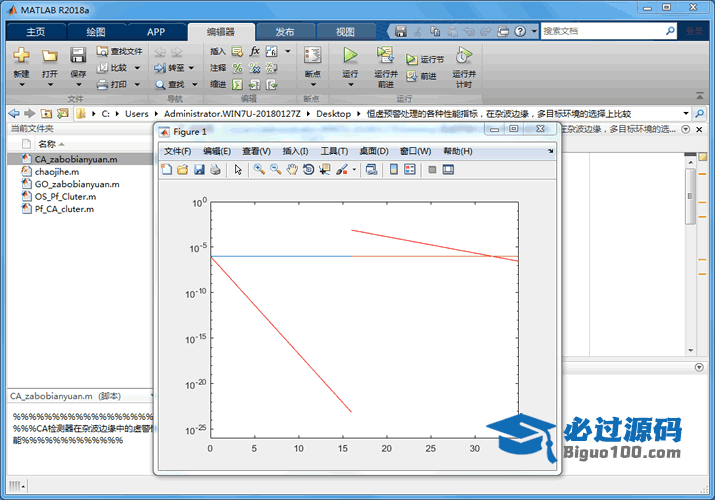715x500 pixels.
Task: Open the Figure File menu
Action: click(x=177, y=151)
